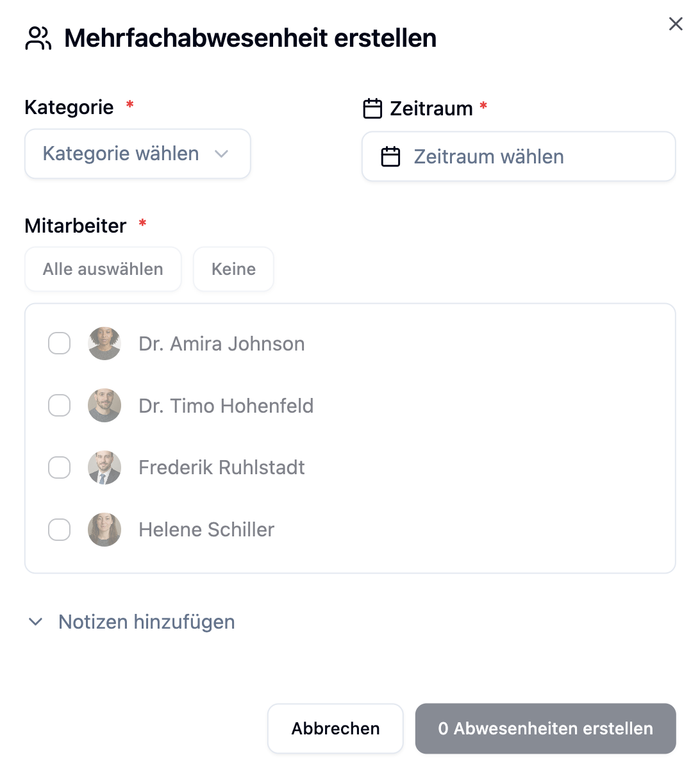Check the box for Dr. Amira Johnson
This screenshot has width=700, height=769.
[60, 343]
